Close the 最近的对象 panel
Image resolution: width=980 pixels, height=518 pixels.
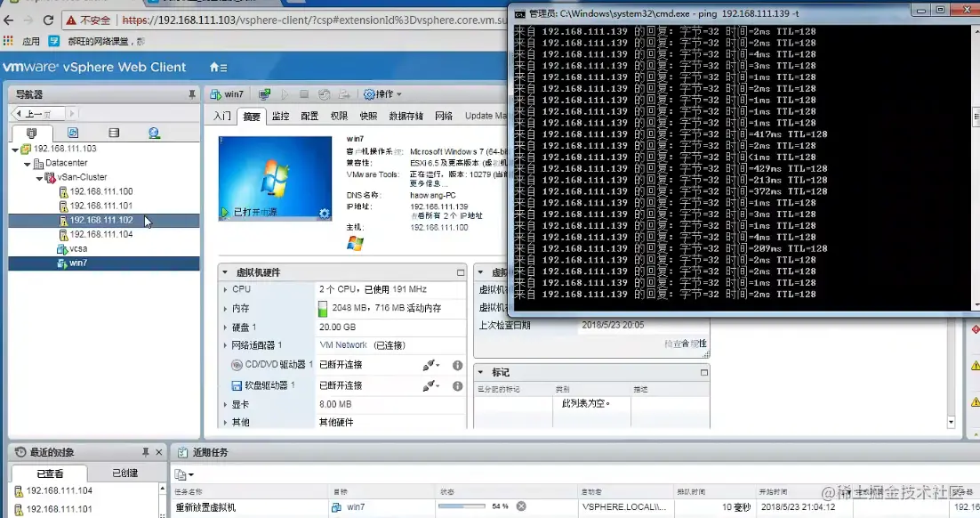(x=159, y=451)
